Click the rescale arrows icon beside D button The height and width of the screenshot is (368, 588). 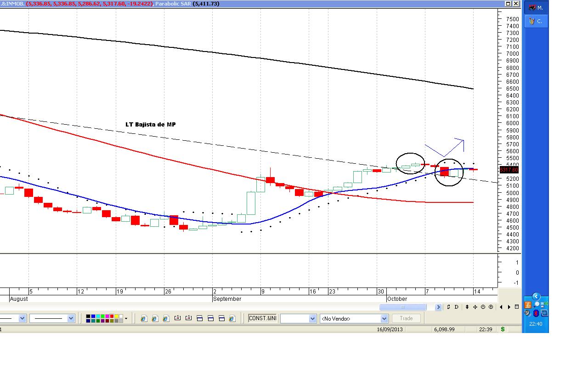(448, 307)
